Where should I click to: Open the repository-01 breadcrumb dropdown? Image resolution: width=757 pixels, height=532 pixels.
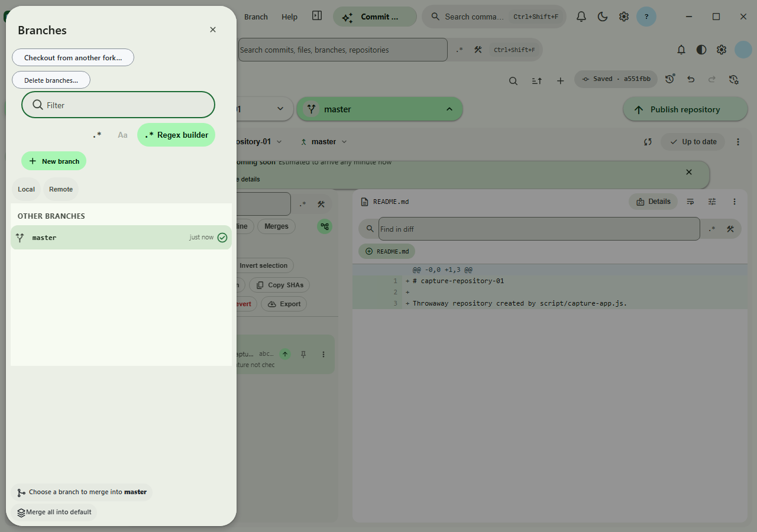tap(259, 142)
